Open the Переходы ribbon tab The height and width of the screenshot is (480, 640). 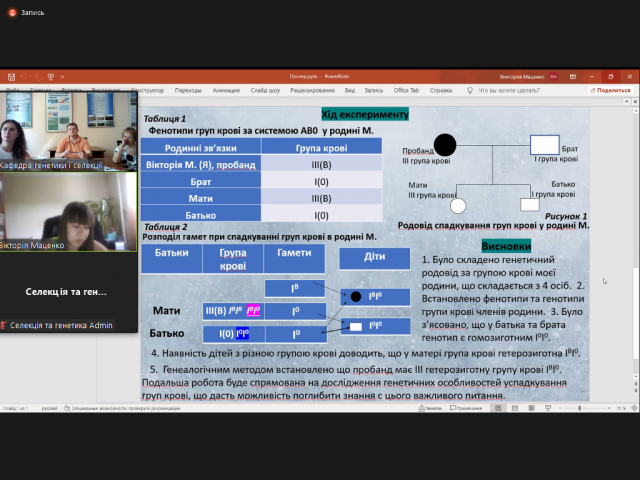point(187,89)
